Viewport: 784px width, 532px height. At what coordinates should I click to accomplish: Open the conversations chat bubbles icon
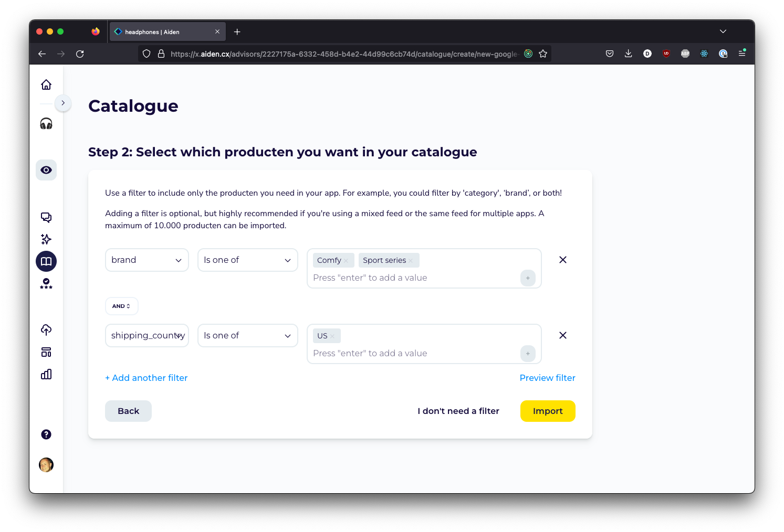[46, 217]
